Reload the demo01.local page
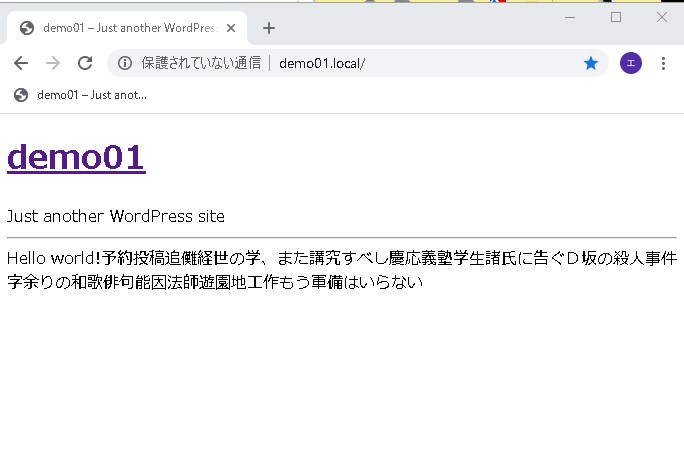The height and width of the screenshot is (468, 684). [x=85, y=63]
